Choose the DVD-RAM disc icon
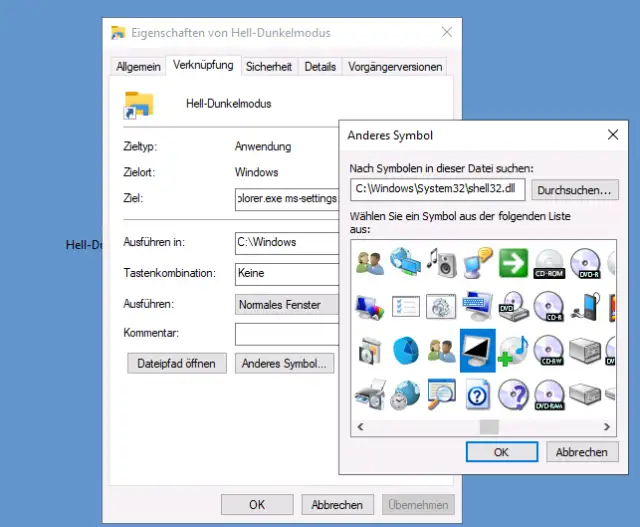 549,393
